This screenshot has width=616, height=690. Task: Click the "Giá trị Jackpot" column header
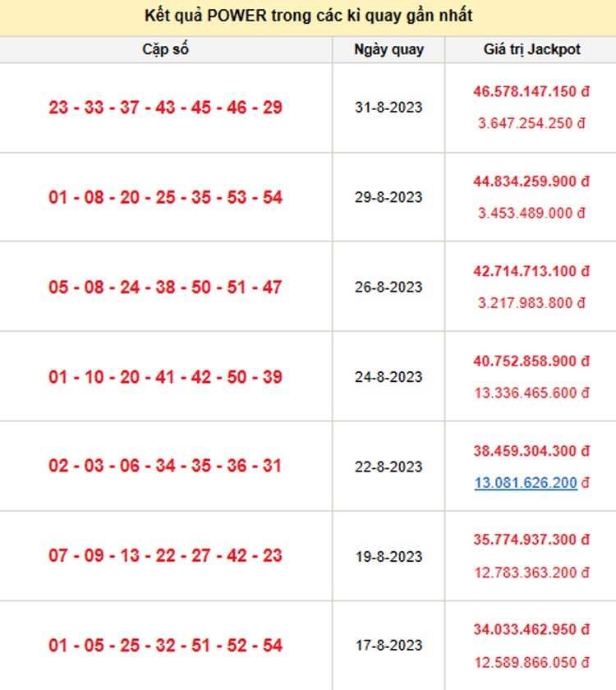coord(531,49)
